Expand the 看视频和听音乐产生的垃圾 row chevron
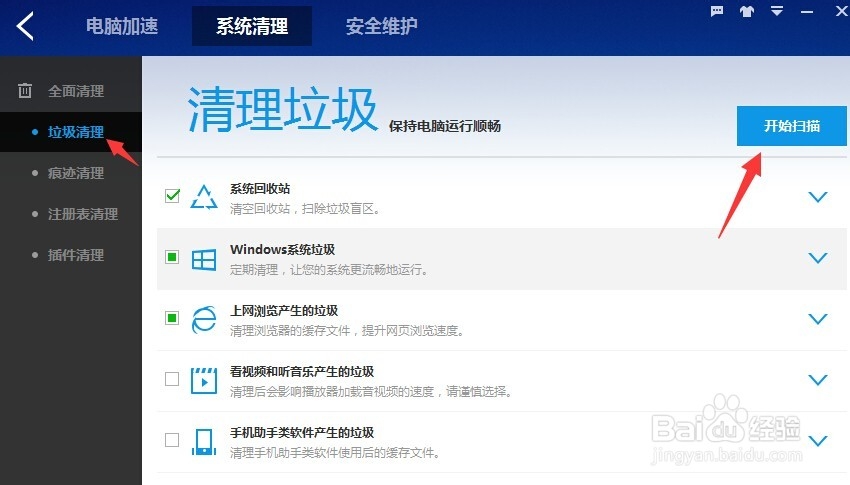 [x=817, y=379]
